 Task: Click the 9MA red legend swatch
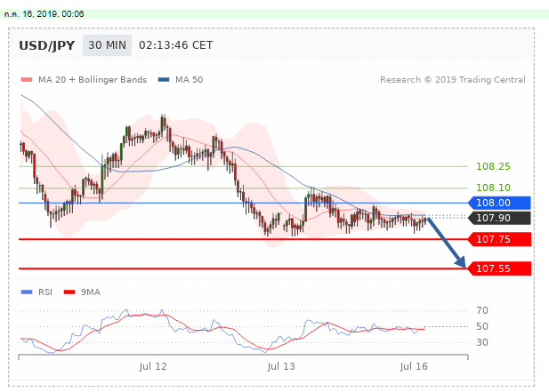(x=69, y=292)
